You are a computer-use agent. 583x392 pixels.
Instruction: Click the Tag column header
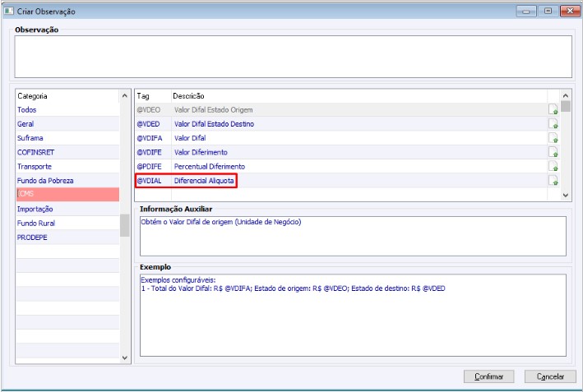tap(153, 96)
